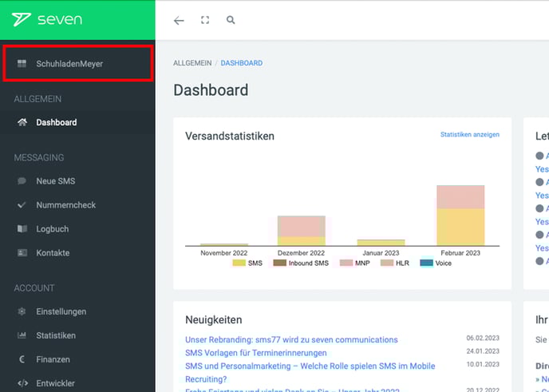
Task: Click the date 06.02.2023 in Neuigkeiten
Action: 483,338
